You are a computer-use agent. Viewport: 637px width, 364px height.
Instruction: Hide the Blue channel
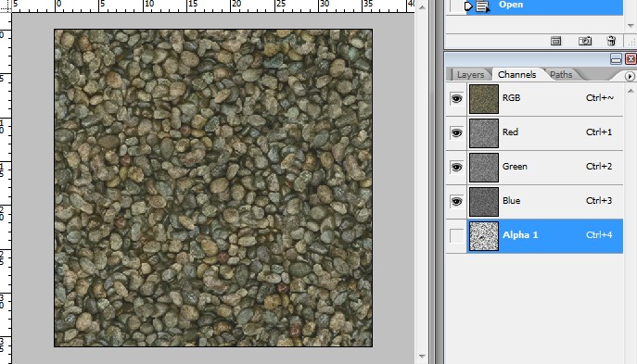(x=456, y=201)
